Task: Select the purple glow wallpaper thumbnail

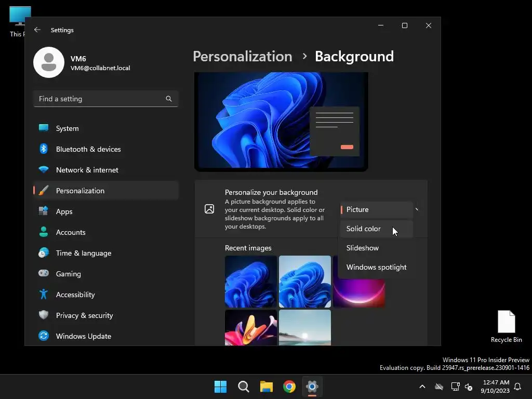Action: (x=359, y=293)
